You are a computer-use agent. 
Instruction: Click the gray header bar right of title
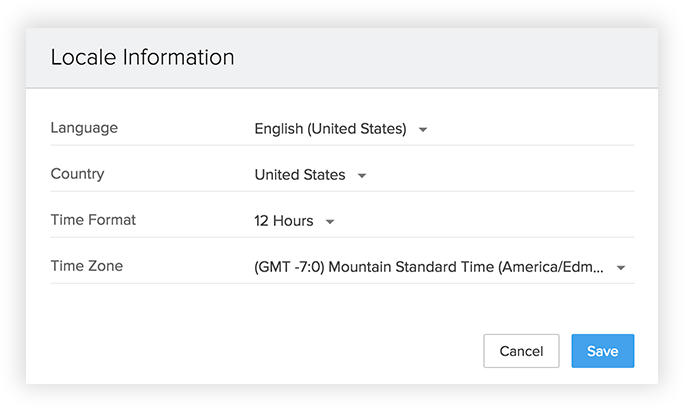click(450, 57)
